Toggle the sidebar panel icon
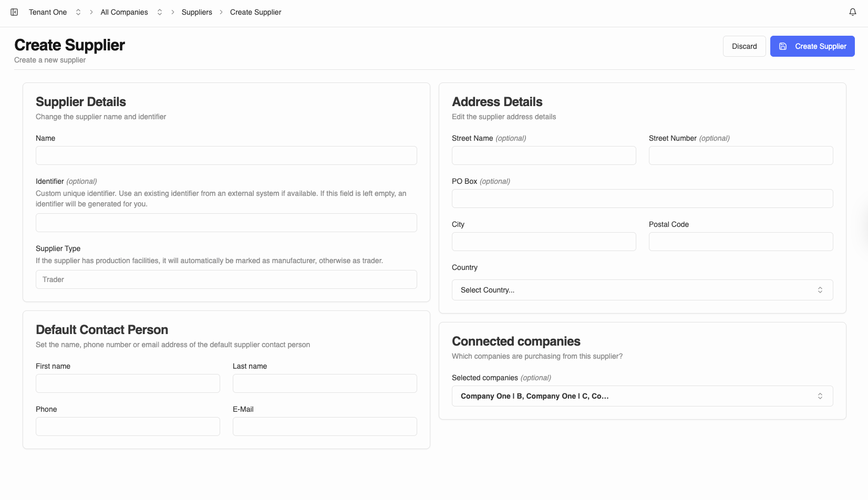Viewport: 868px width, 500px height. click(14, 12)
